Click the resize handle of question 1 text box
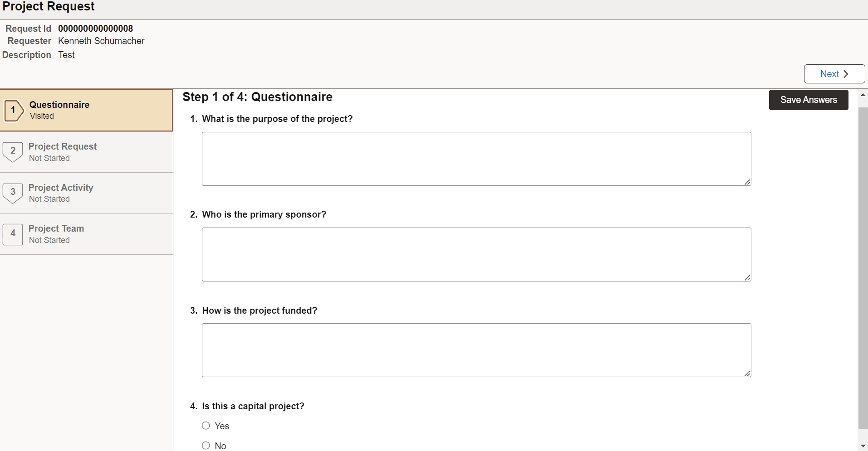Image resolution: width=868 pixels, height=451 pixels. coord(747,182)
